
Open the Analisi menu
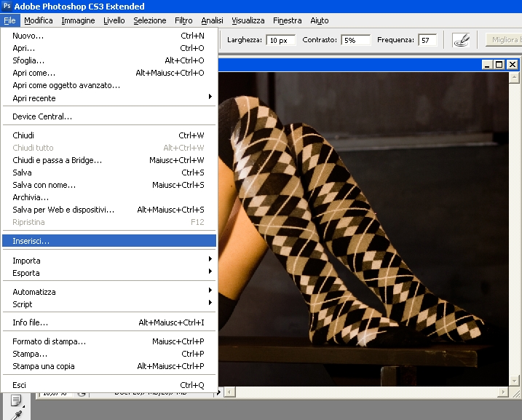pos(212,20)
